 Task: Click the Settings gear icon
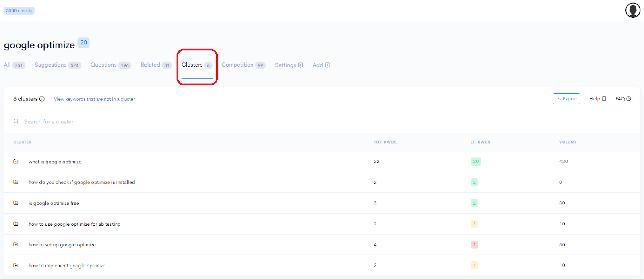pos(300,65)
